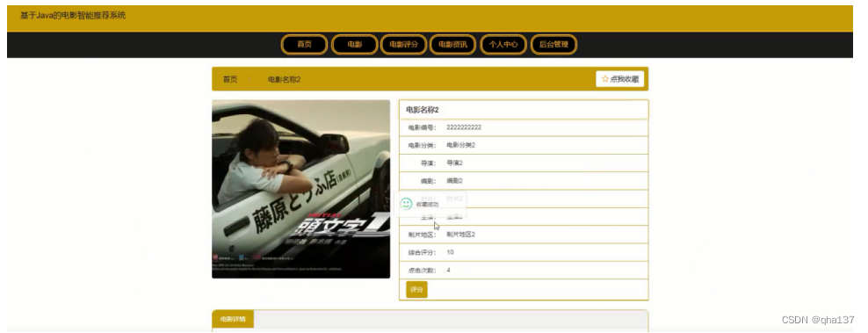Image resolution: width=868 pixels, height=333 pixels.
Task: Click the movie number value 2222222222
Action: click(464, 127)
